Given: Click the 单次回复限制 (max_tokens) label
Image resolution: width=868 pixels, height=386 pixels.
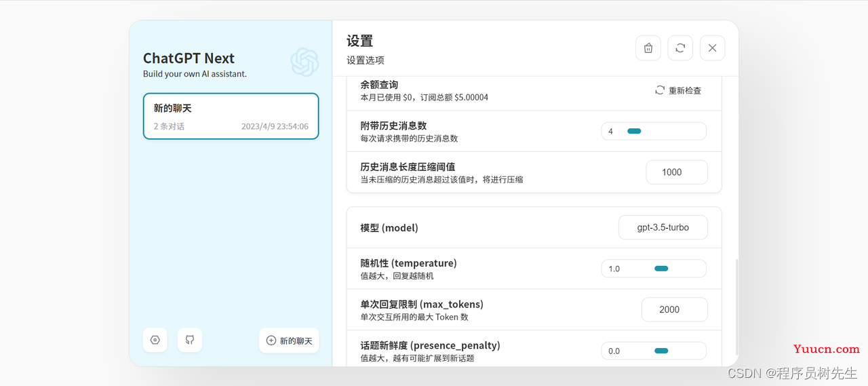Looking at the screenshot, I should (422, 304).
